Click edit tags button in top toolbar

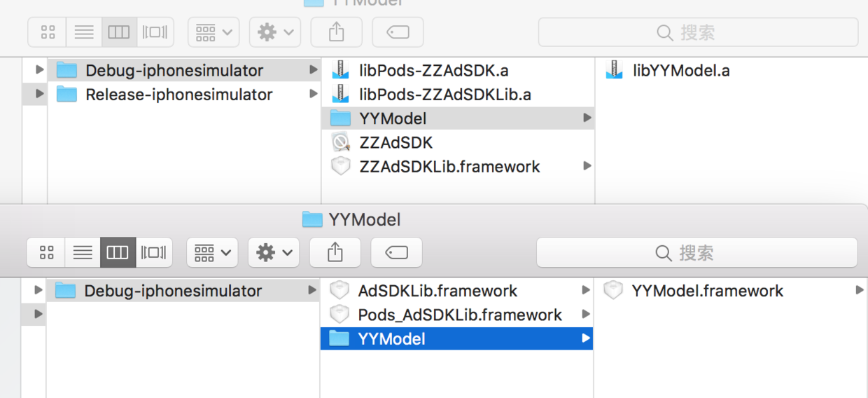click(397, 32)
